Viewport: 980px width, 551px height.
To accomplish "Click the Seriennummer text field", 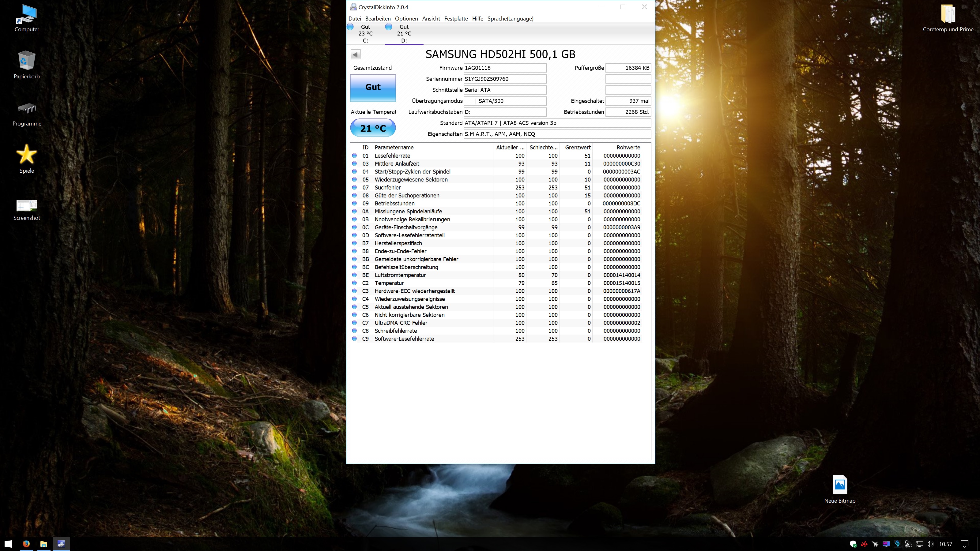I will click(504, 79).
